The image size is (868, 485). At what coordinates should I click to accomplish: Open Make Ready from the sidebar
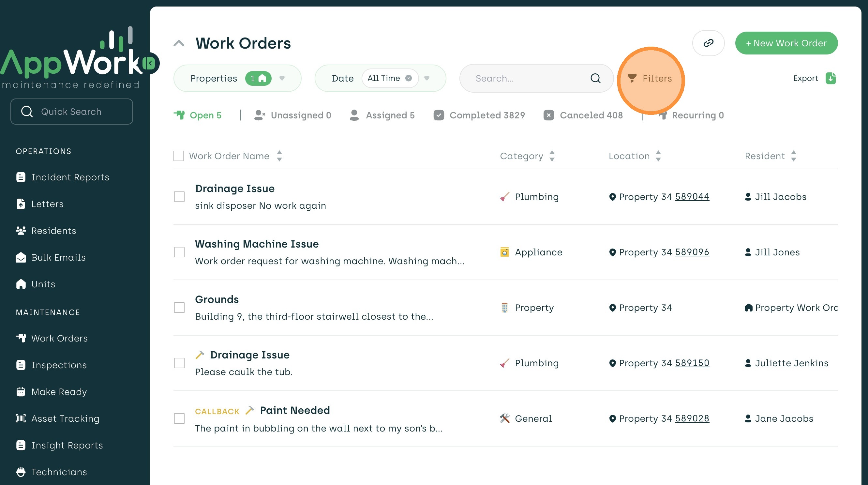click(59, 392)
